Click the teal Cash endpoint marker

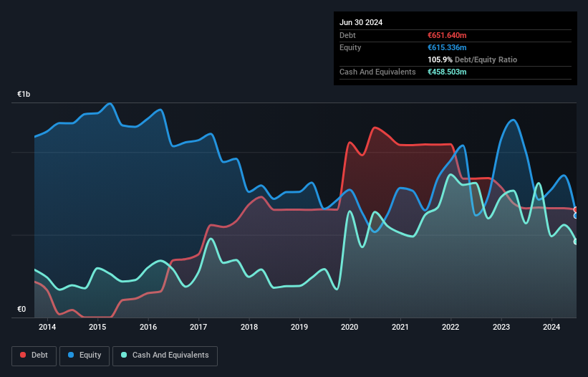[577, 242]
